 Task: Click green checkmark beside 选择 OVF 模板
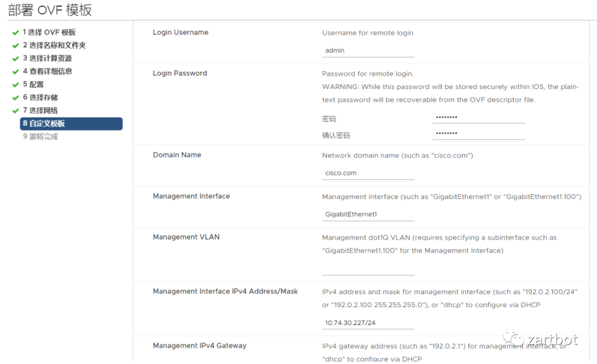[15, 33]
